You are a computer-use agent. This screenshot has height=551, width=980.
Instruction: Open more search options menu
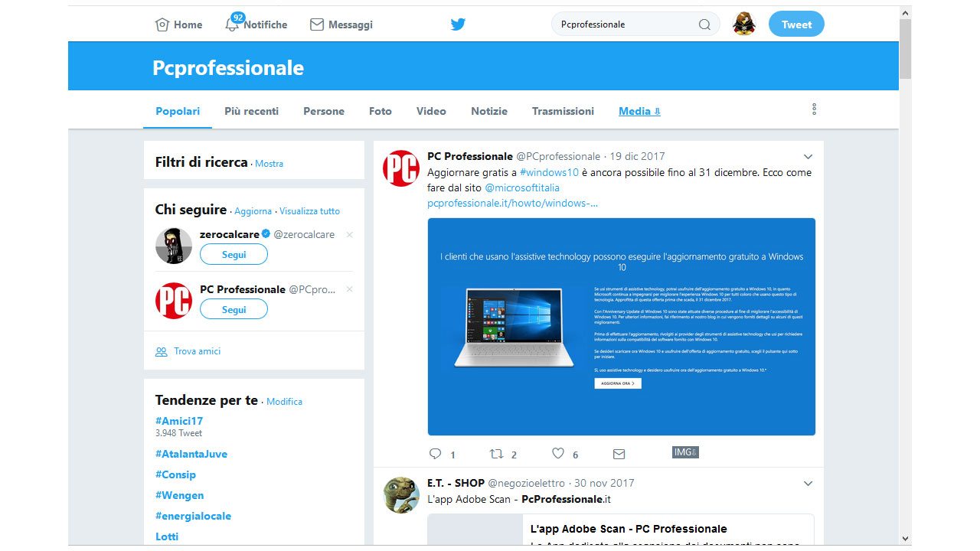(x=814, y=109)
